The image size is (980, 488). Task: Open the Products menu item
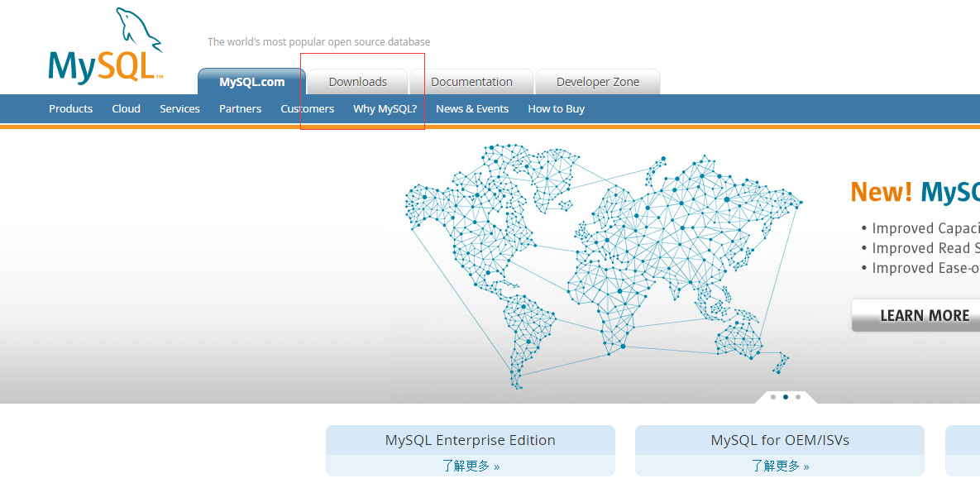70,108
